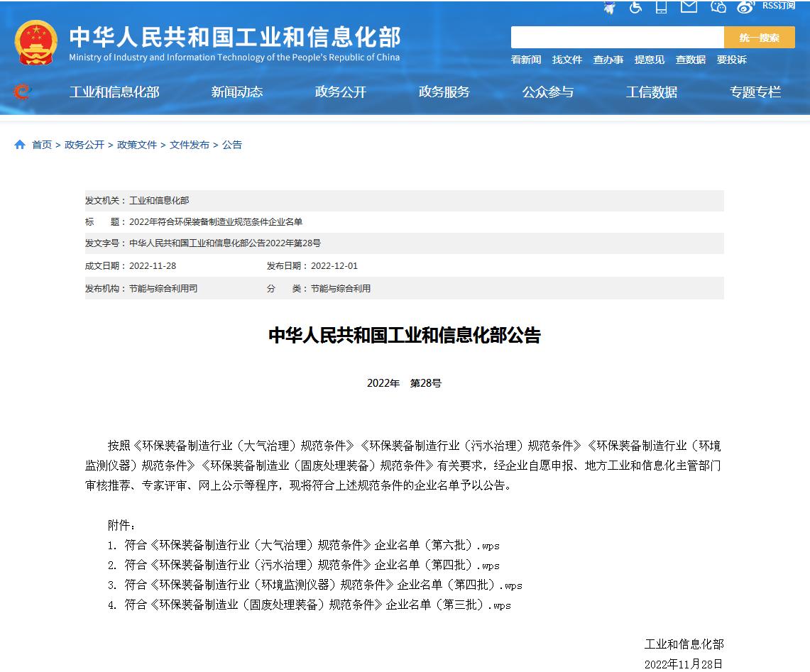This screenshot has width=810, height=672.
Task: Click the 分类 value 节能与综合利用
Action: click(341, 288)
